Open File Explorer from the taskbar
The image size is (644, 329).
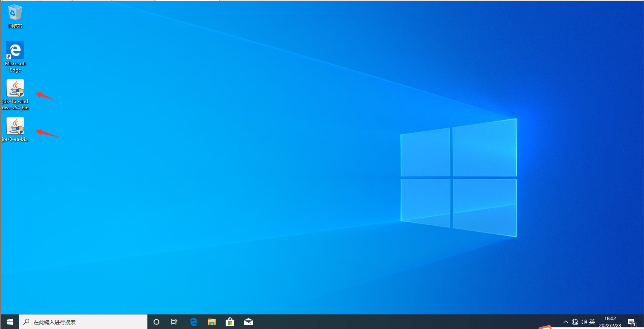pos(212,322)
